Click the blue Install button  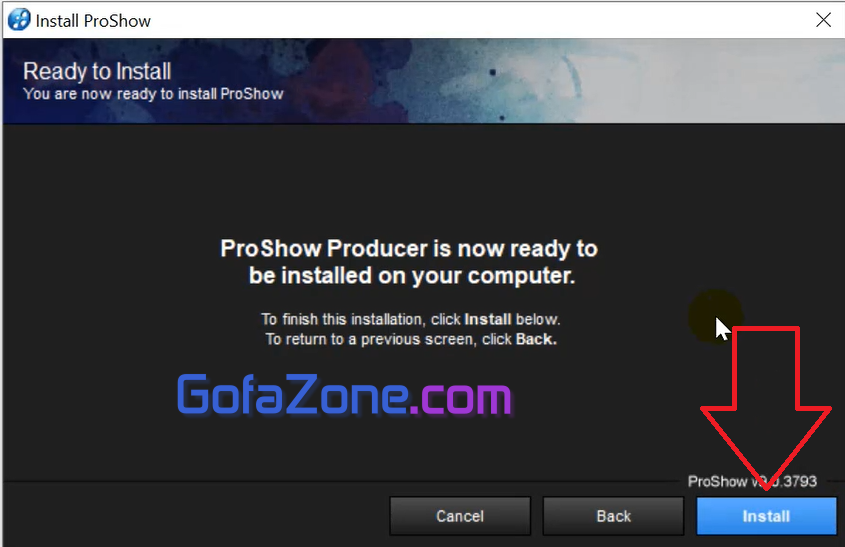tap(766, 516)
